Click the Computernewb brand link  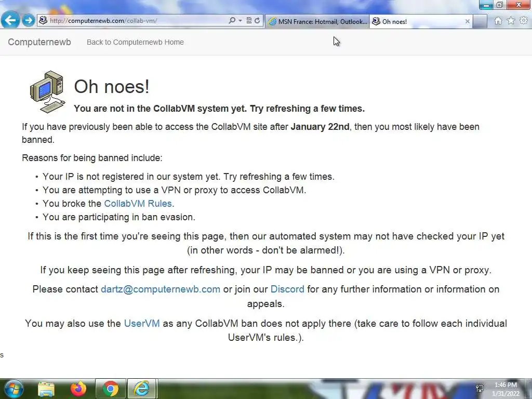click(39, 42)
